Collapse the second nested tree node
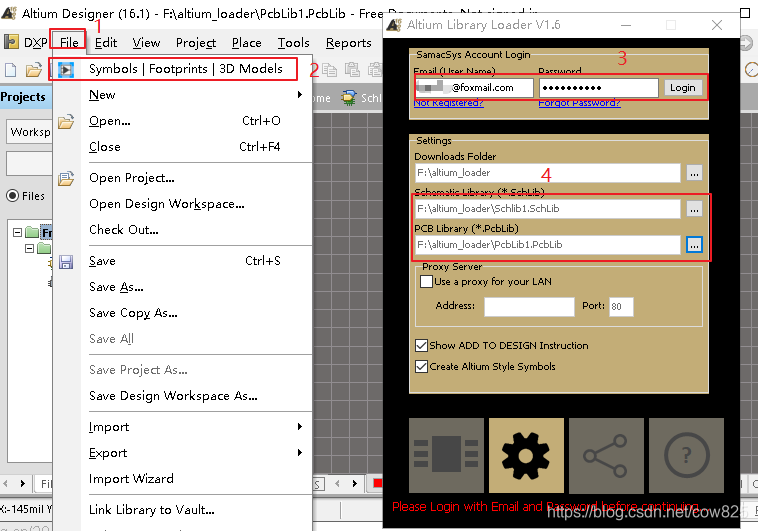The width and height of the screenshot is (758, 531). pos(29,249)
